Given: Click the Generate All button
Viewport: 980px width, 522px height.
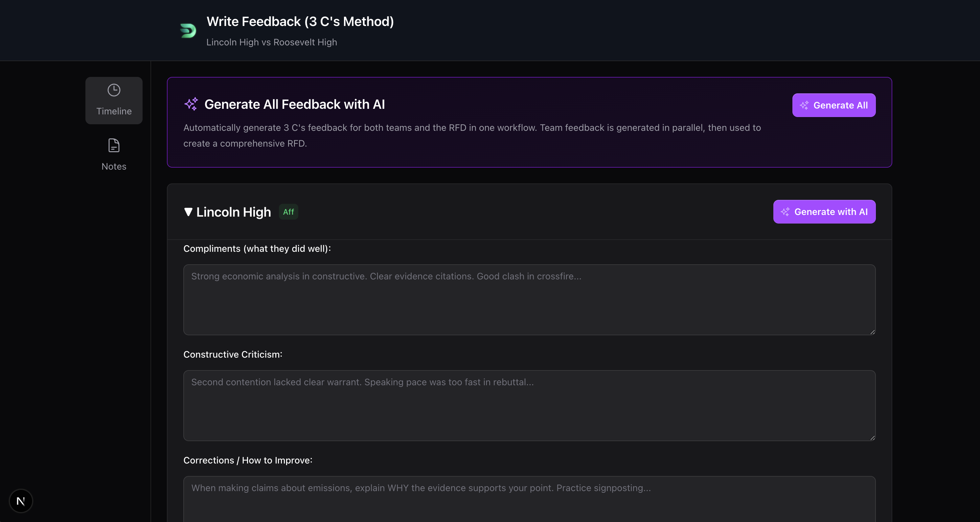Looking at the screenshot, I should click(834, 105).
